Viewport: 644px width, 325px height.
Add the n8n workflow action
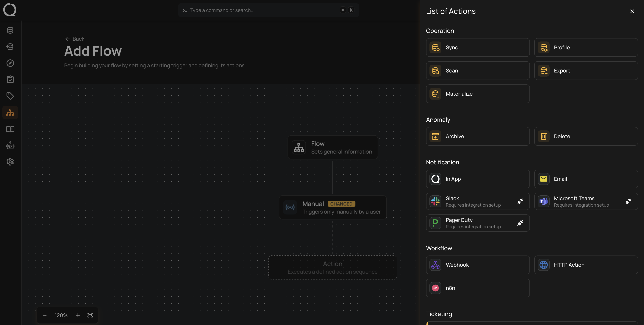tap(478, 288)
